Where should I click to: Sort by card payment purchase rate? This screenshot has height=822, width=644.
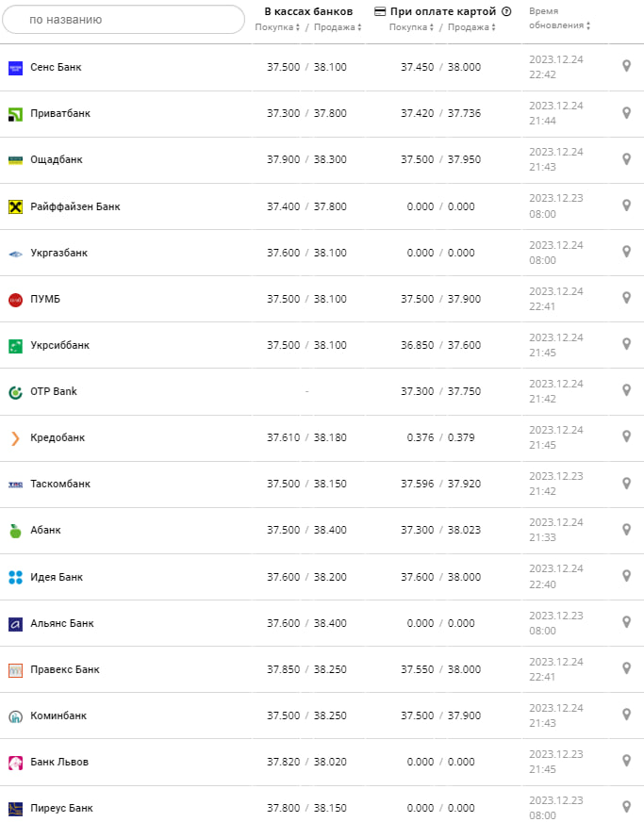coord(411,27)
